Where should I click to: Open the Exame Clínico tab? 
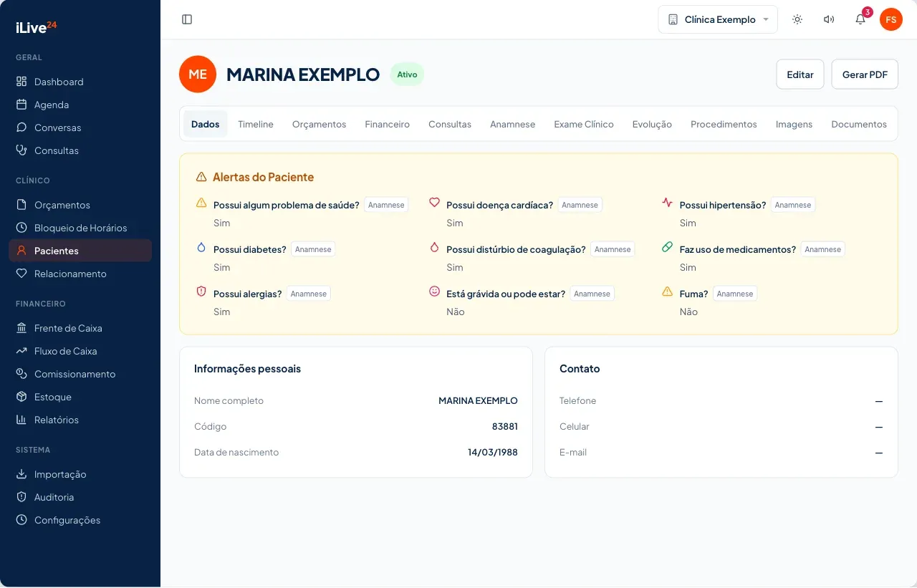click(584, 124)
